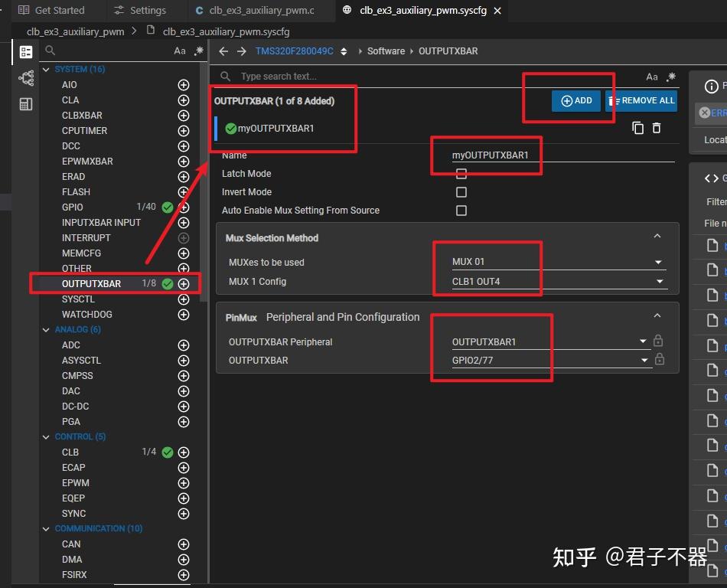Image resolution: width=727 pixels, height=588 pixels.
Task: Open the MUXes to be used dropdown
Action: (x=558, y=262)
